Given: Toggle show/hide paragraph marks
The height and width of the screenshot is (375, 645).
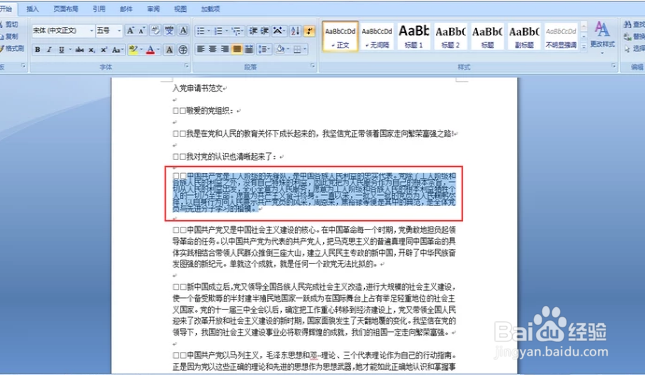Looking at the screenshot, I should coord(309,31).
